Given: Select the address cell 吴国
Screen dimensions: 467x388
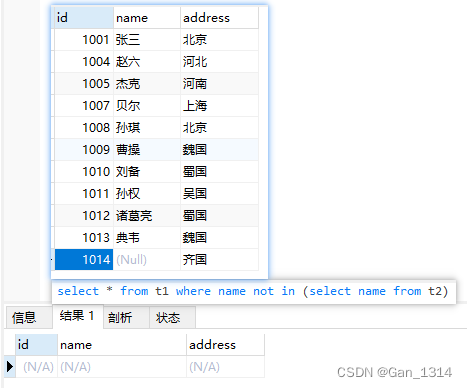Looking at the screenshot, I should point(219,194).
